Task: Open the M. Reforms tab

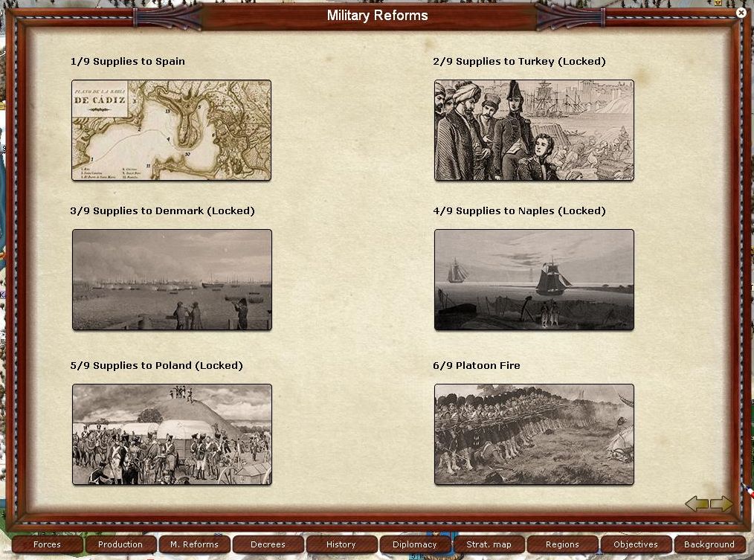Action: [194, 544]
